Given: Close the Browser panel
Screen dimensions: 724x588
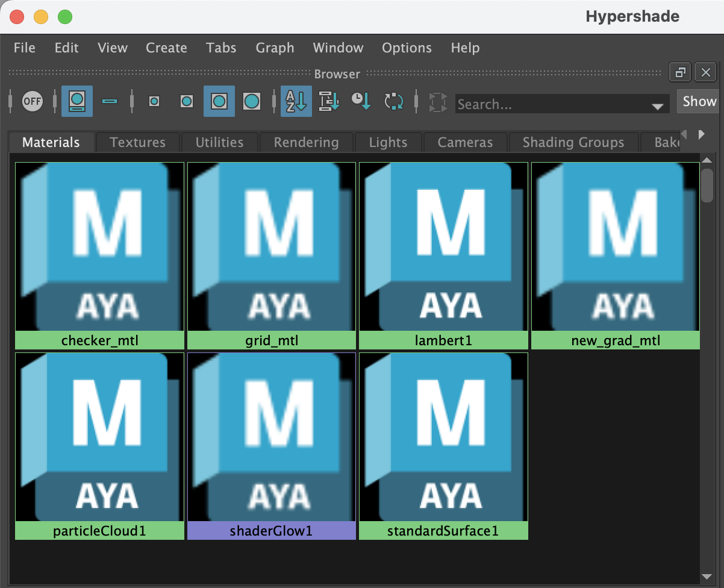Looking at the screenshot, I should (705, 73).
